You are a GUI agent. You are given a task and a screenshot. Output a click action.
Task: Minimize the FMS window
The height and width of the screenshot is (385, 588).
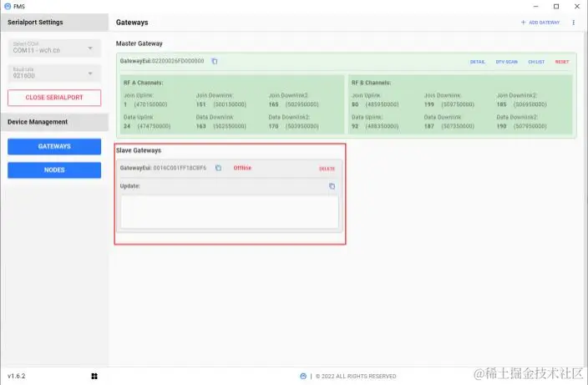(x=535, y=7)
